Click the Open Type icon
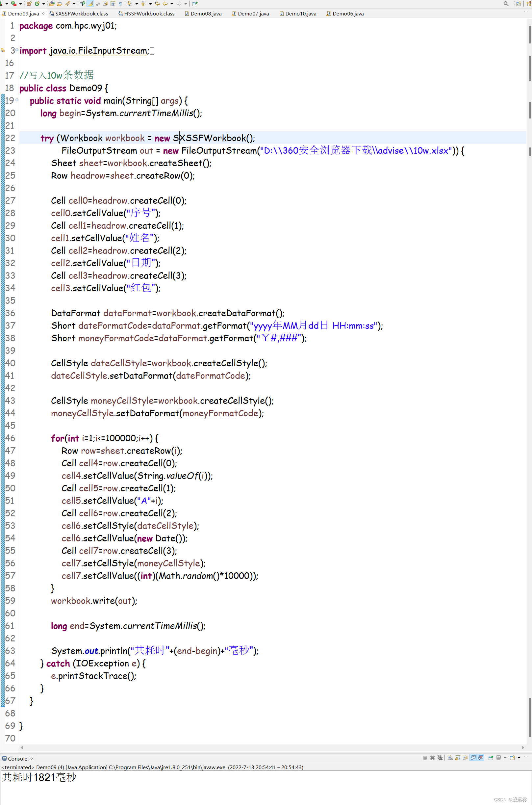The height and width of the screenshot is (805, 532). click(52, 4)
